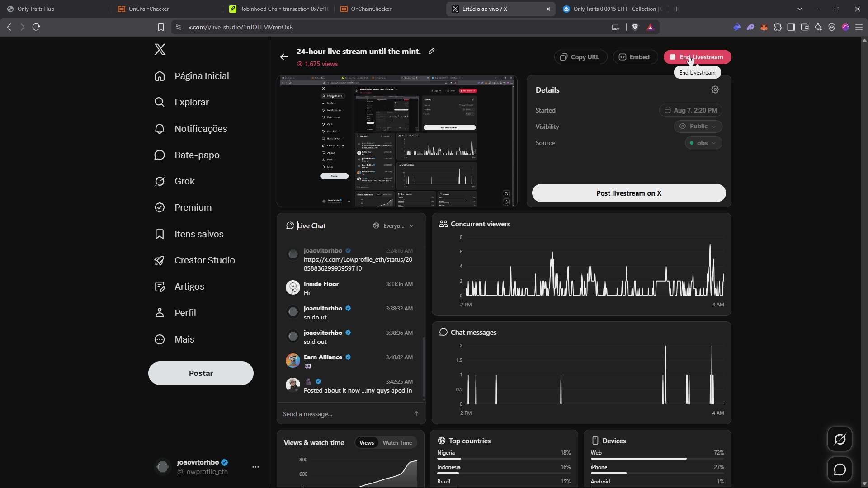Open Brave Shields icon
This screenshot has height=488, width=868.
[x=635, y=27]
